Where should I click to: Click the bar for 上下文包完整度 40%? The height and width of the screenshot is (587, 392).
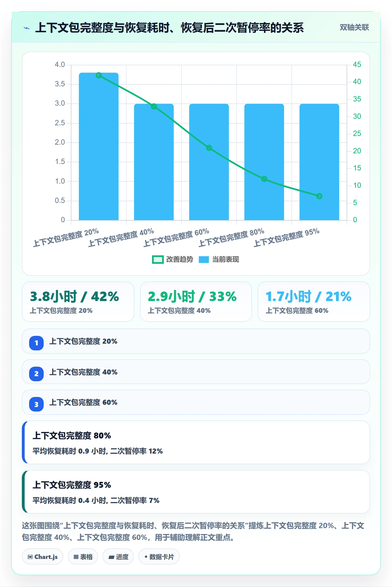pos(154,162)
